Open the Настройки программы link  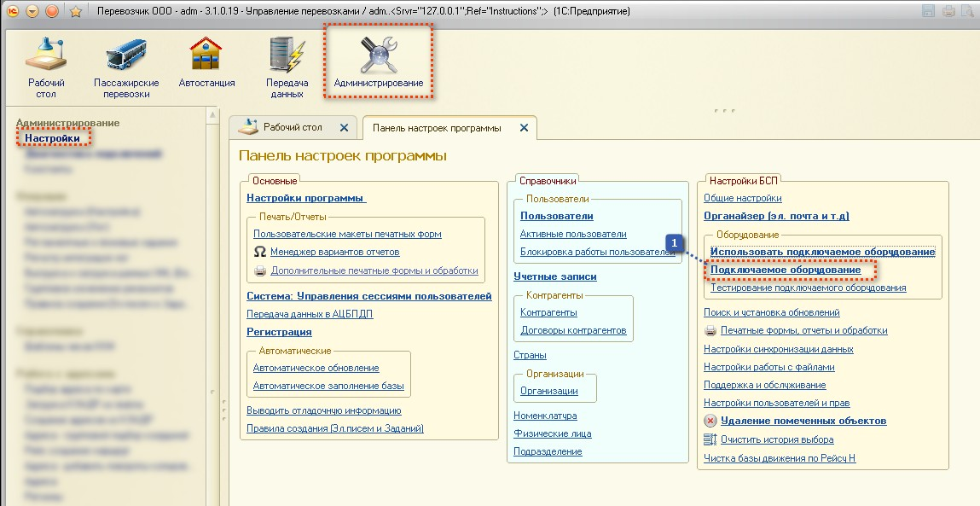pyautogui.click(x=305, y=198)
